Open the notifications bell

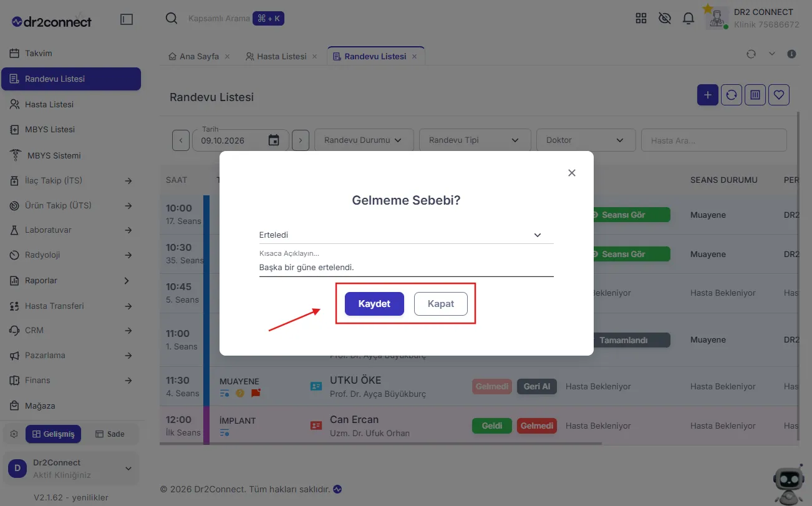click(689, 18)
